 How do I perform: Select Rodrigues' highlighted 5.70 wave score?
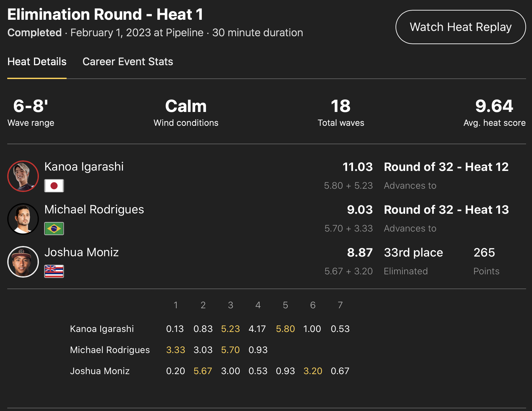[x=230, y=350]
